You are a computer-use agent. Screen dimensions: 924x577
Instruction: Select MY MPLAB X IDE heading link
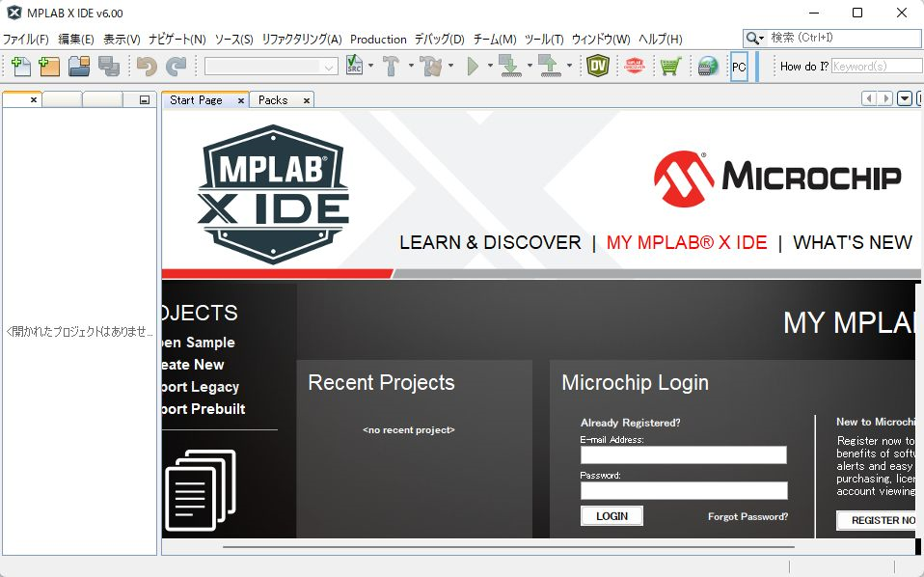point(687,242)
